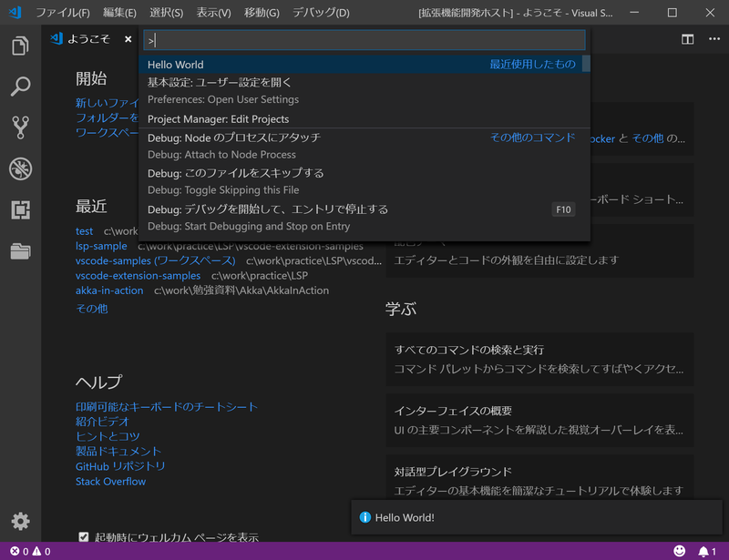The width and height of the screenshot is (729, 560).
Task: Select the ようこそ editor tab
Action: coord(88,39)
